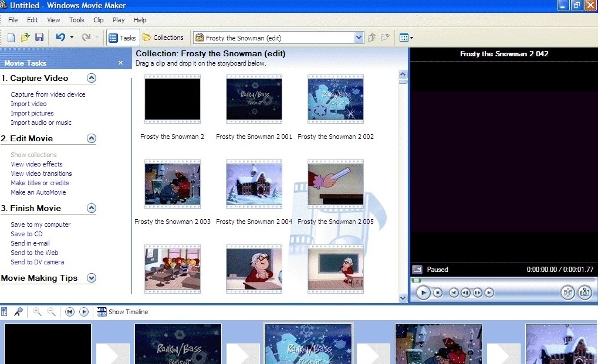The height and width of the screenshot is (364, 598).
Task: Take a picture of the preview frame
Action: [x=585, y=292]
